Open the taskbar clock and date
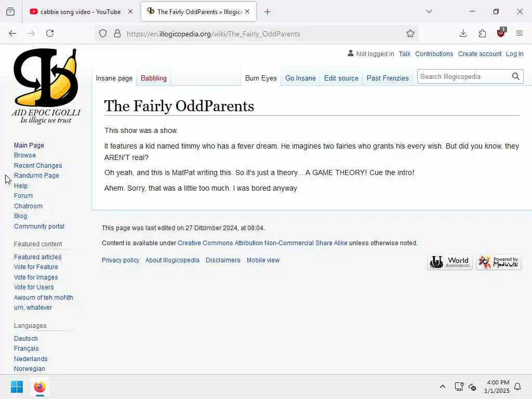The image size is (532, 399). (x=497, y=387)
